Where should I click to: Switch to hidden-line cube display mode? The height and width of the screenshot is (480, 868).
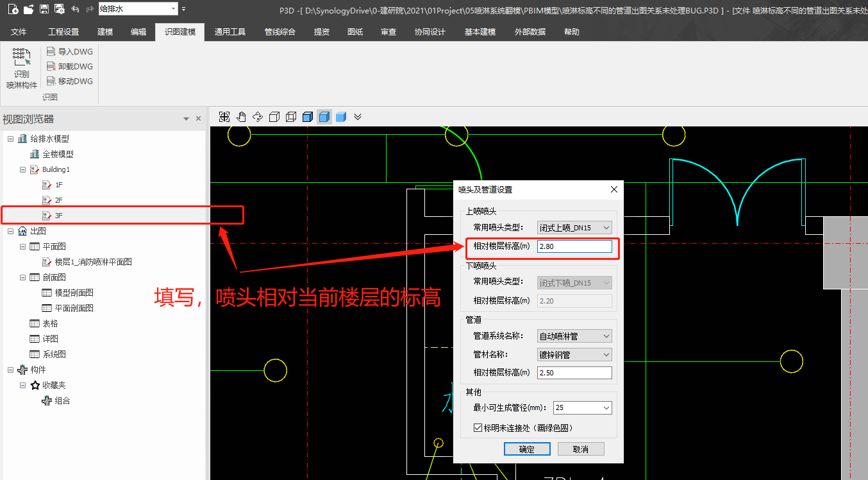click(x=274, y=117)
